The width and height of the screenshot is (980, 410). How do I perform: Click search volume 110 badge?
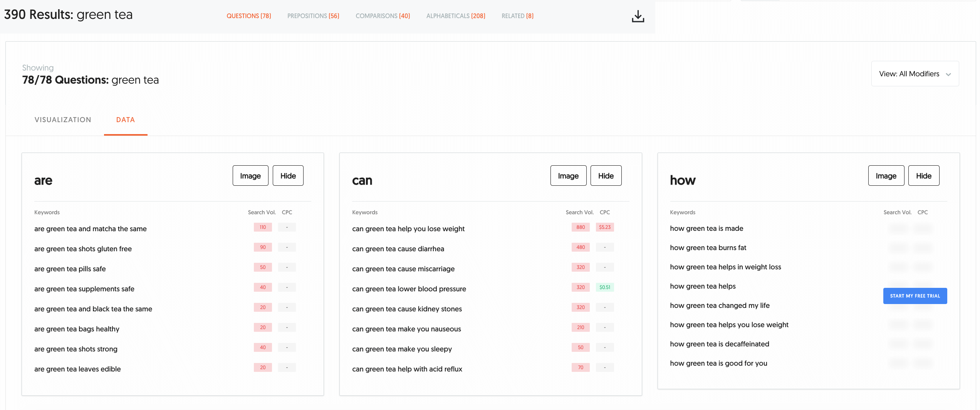pos(263,227)
